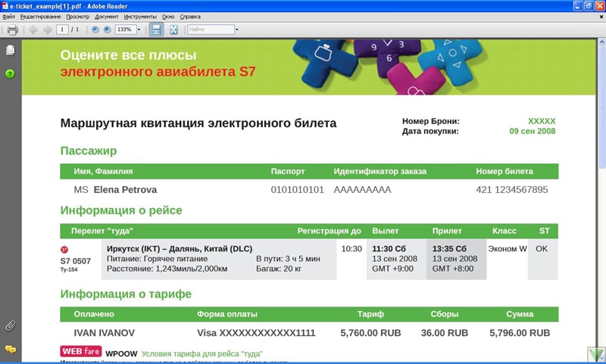Select Visa XXXXXXXXXXXX1111 payment text
The width and height of the screenshot is (606, 364).
256,333
